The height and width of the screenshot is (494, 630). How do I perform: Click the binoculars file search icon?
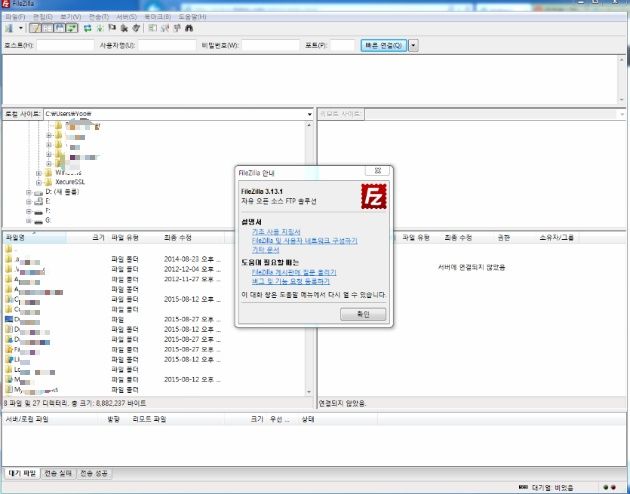click(189, 28)
